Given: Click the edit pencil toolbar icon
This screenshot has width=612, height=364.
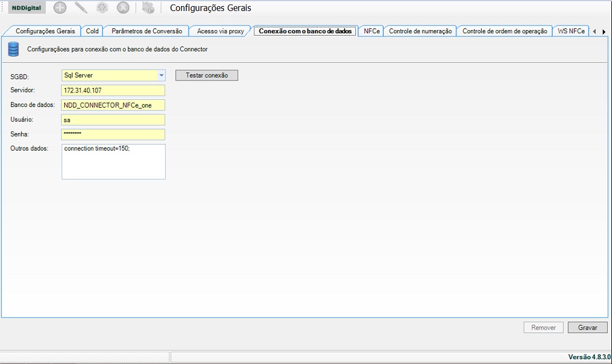Looking at the screenshot, I should [81, 8].
